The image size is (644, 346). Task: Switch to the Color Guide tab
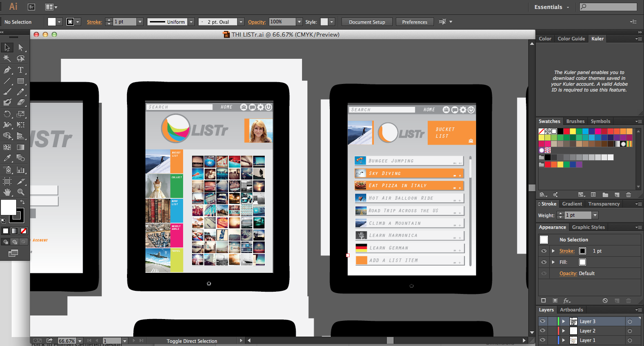(x=571, y=39)
